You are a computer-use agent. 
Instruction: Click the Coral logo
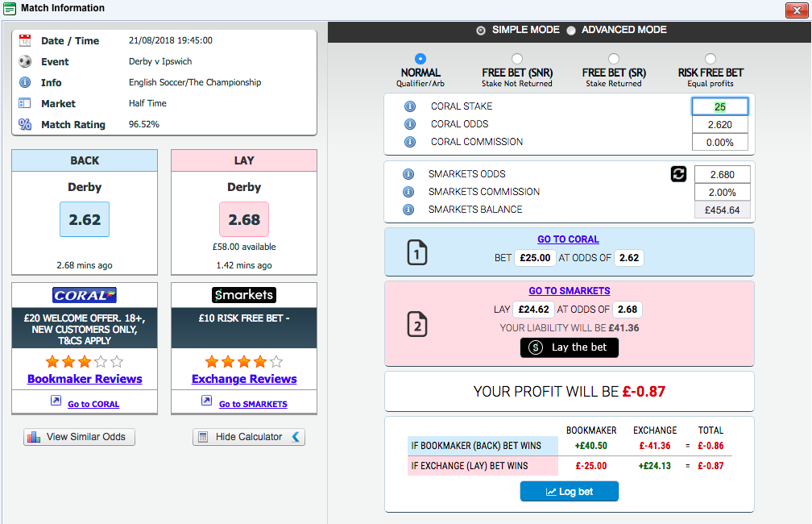point(85,295)
